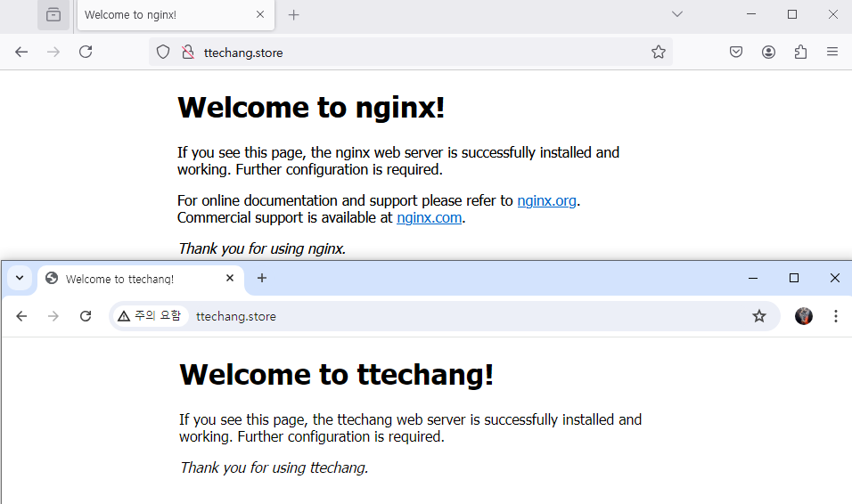The height and width of the screenshot is (504, 852).
Task: Open the Firefox extensions puzzle icon
Action: click(x=800, y=53)
